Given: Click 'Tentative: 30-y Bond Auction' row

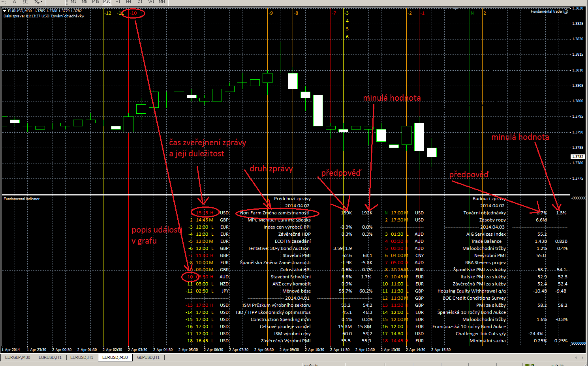Looking at the screenshot, I should [x=279, y=248].
